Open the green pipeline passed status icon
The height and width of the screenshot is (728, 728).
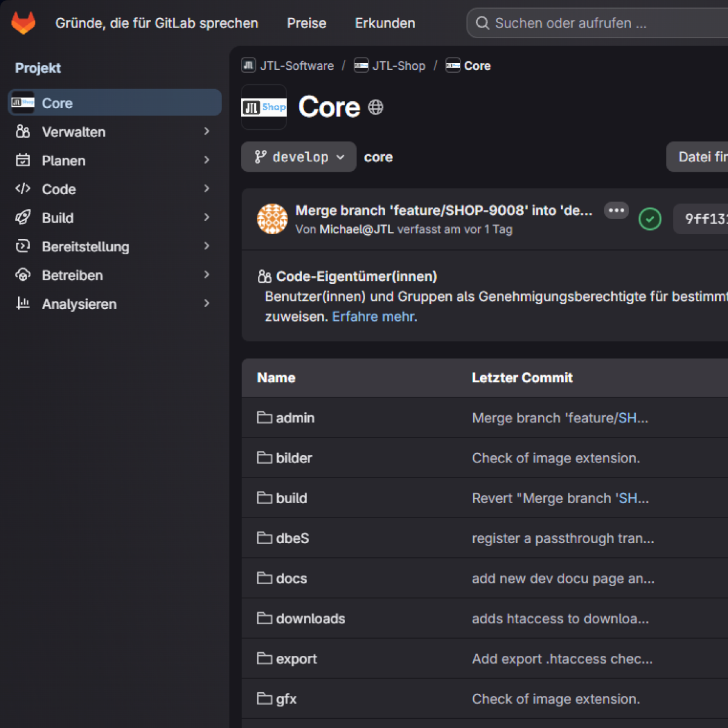point(650,219)
